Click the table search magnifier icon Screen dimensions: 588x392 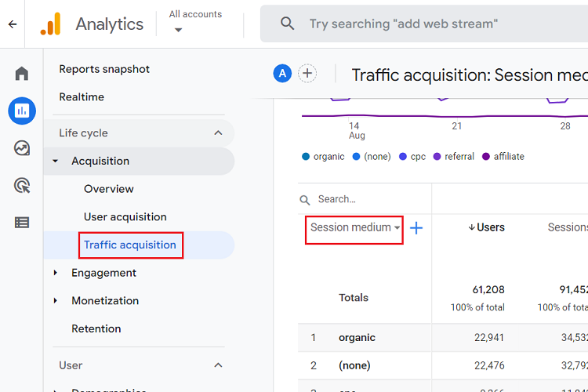[305, 200]
